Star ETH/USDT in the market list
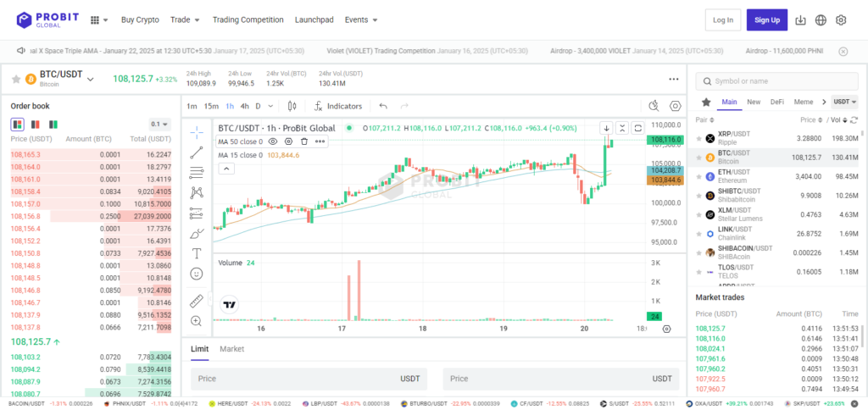Screen dimensions: 868x410 pyautogui.click(x=698, y=176)
